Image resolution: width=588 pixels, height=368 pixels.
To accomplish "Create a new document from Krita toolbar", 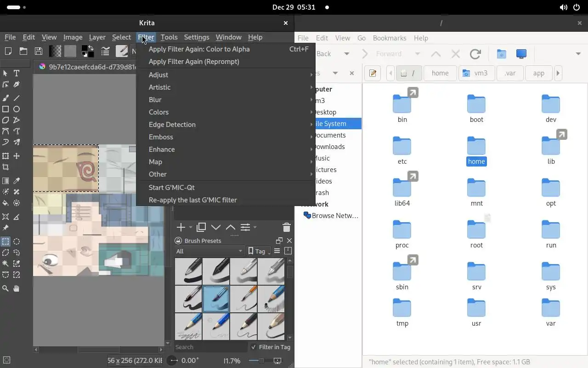I will pos(8,51).
